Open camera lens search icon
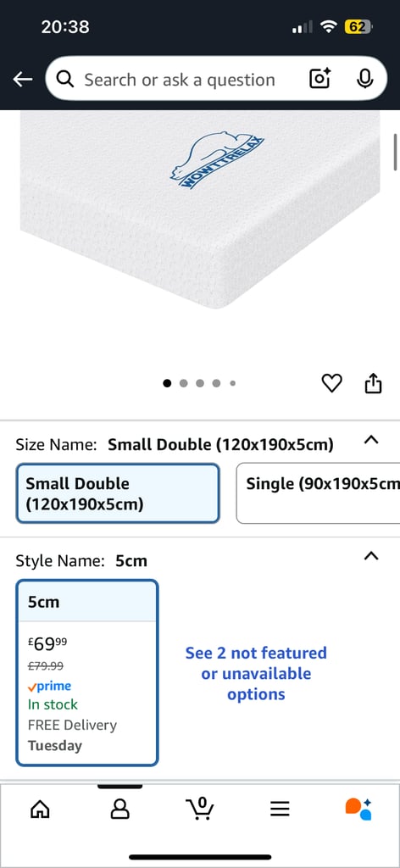Image resolution: width=400 pixels, height=868 pixels. [x=319, y=79]
